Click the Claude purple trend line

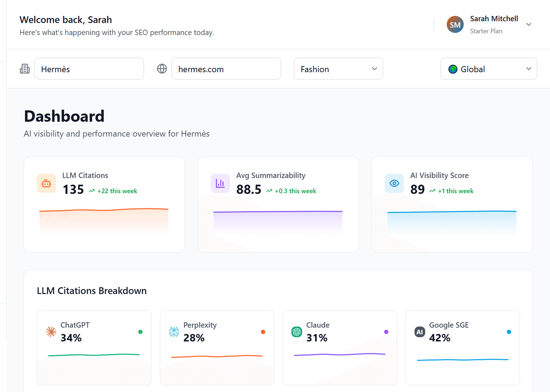(x=340, y=354)
